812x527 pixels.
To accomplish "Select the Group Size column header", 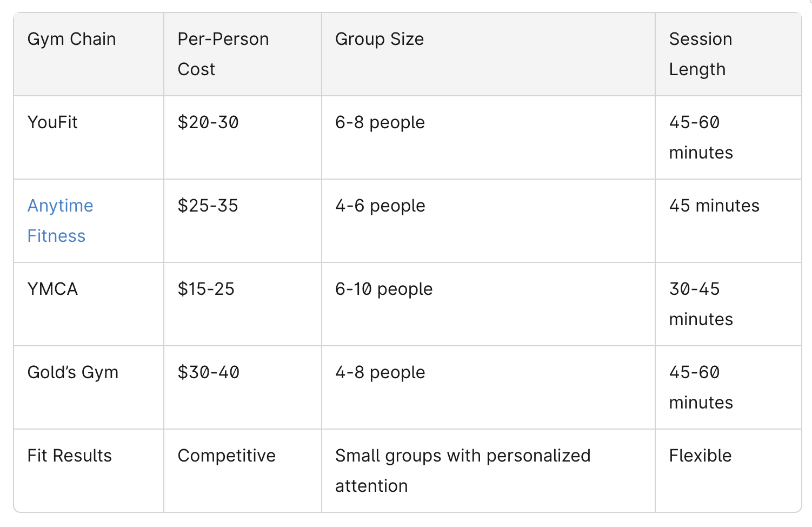I will (379, 39).
